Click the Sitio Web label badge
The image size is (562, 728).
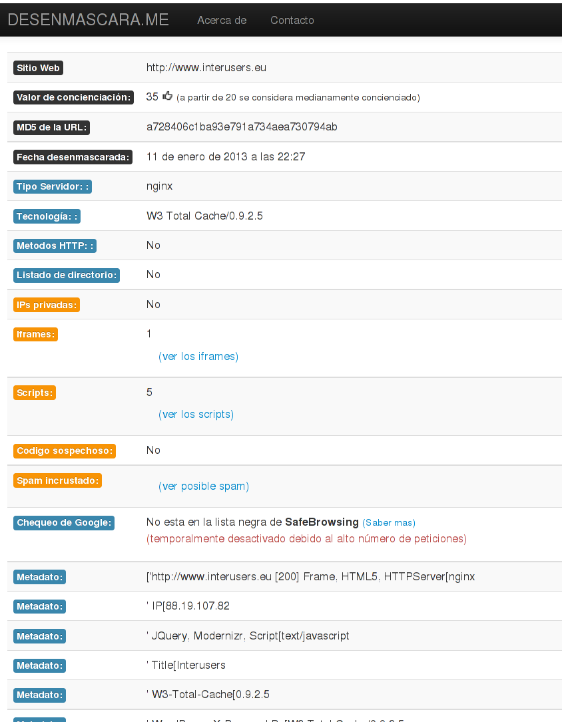[x=38, y=68]
